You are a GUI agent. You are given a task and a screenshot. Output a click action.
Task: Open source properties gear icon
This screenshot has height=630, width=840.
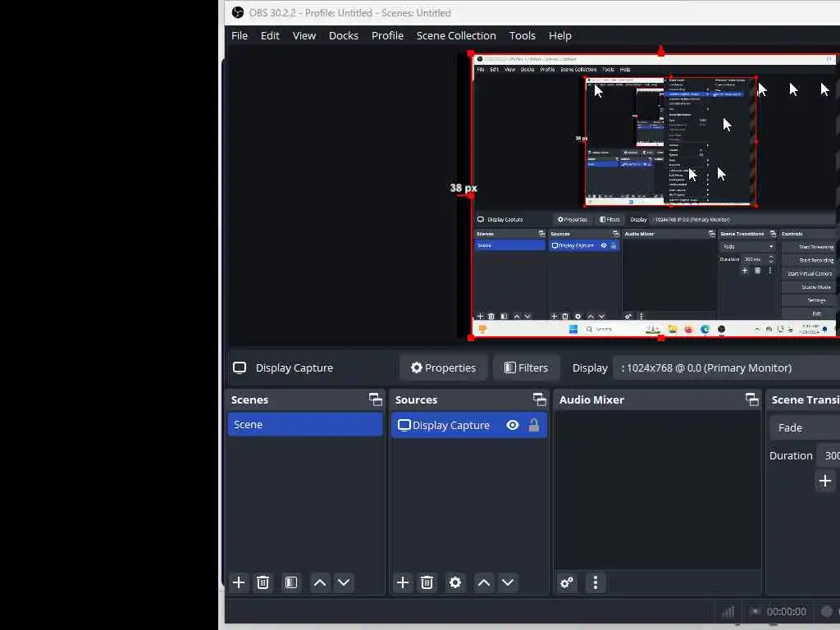pyautogui.click(x=455, y=582)
